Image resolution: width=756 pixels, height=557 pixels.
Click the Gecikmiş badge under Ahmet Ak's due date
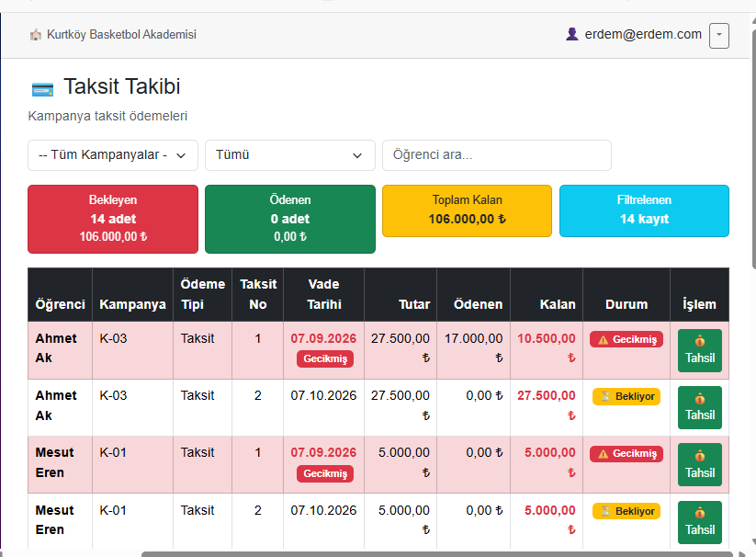coord(325,358)
